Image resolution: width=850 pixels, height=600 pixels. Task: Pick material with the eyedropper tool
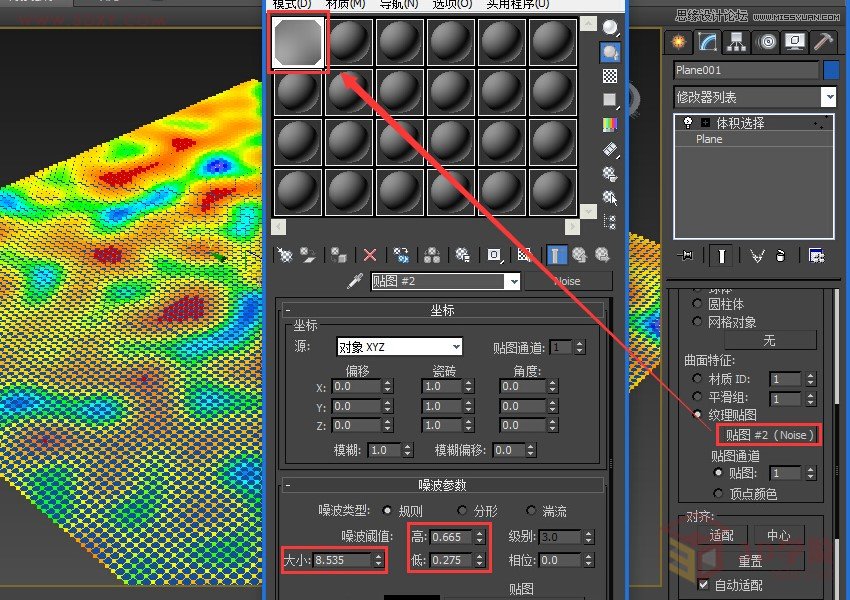coord(354,282)
